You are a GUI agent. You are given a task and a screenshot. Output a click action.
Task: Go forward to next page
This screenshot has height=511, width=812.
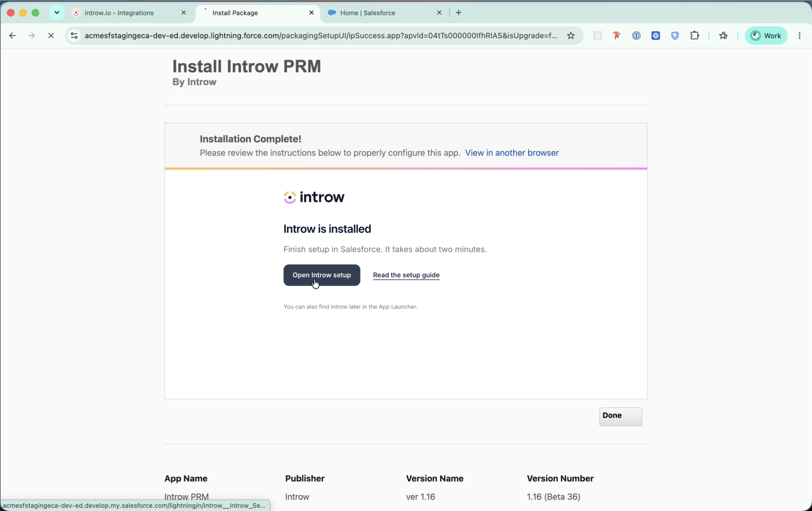click(32, 36)
